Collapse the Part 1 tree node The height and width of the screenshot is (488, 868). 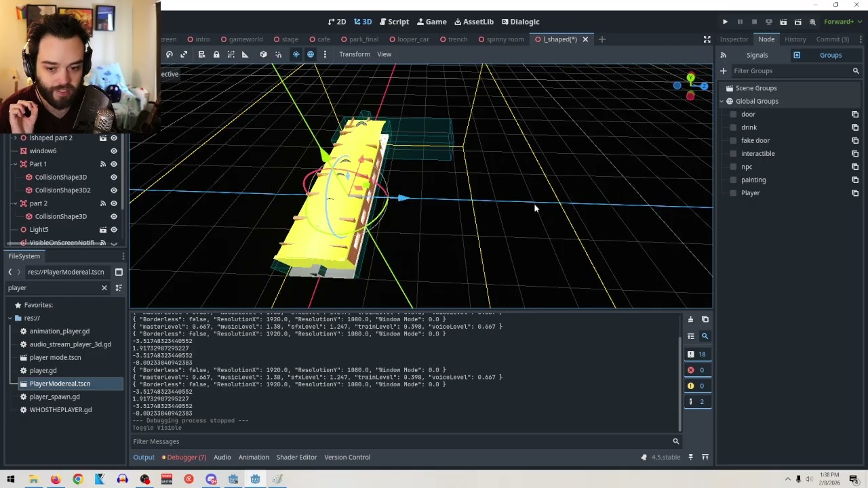[15, 164]
